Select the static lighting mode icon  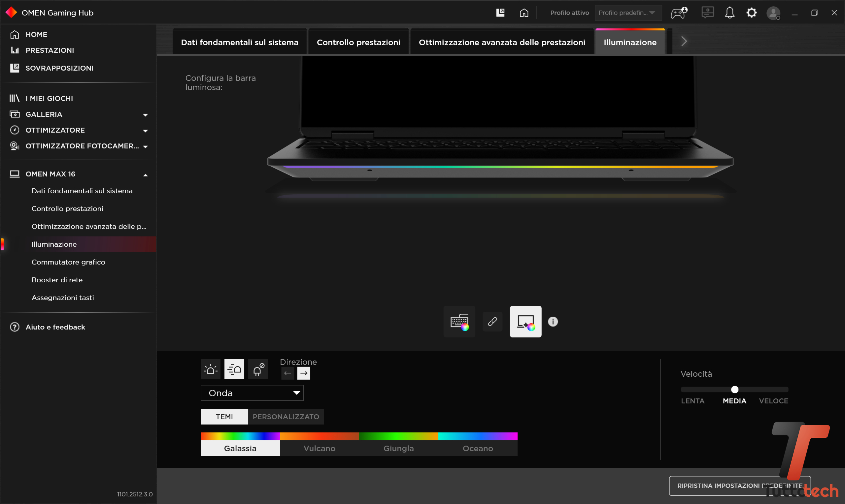click(210, 369)
